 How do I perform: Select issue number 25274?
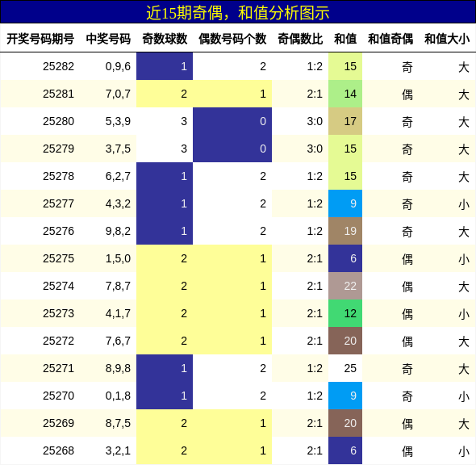tap(58, 286)
